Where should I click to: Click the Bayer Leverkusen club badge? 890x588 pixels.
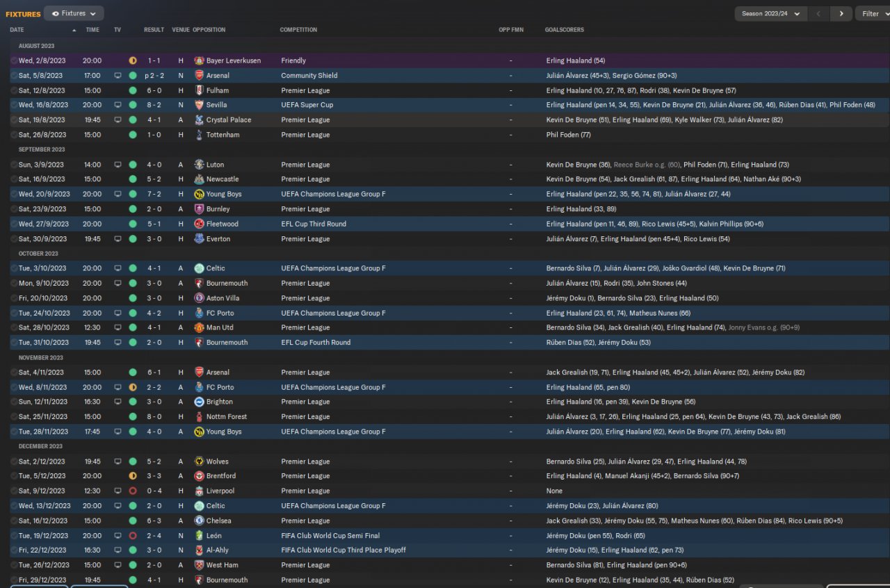(199, 60)
